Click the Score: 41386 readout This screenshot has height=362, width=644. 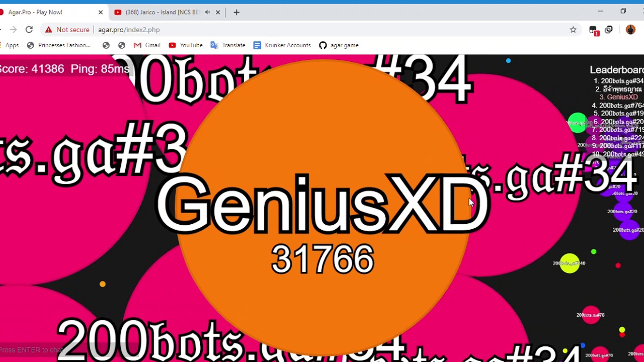(32, 69)
